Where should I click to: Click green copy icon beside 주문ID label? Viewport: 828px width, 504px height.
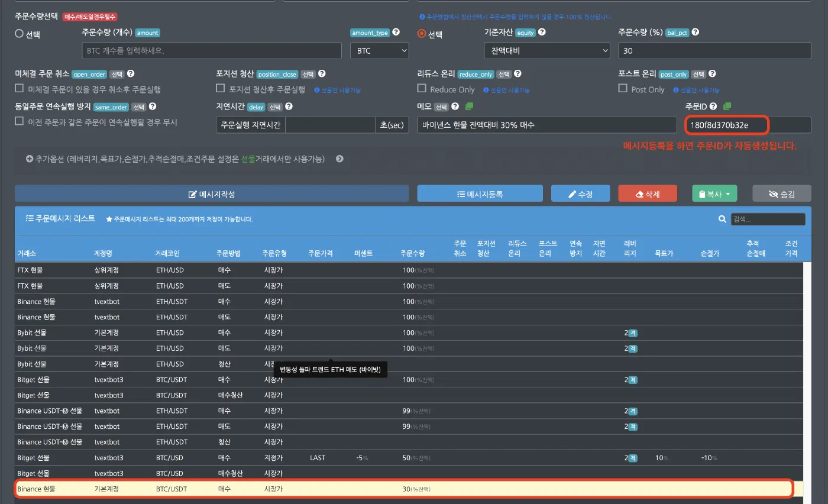[727, 106]
